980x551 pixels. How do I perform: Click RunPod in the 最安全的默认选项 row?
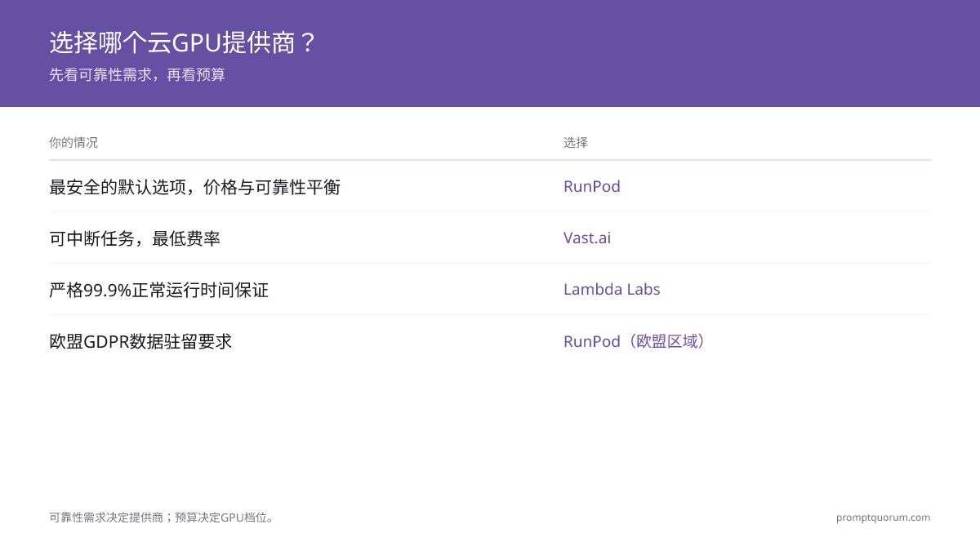592,186
